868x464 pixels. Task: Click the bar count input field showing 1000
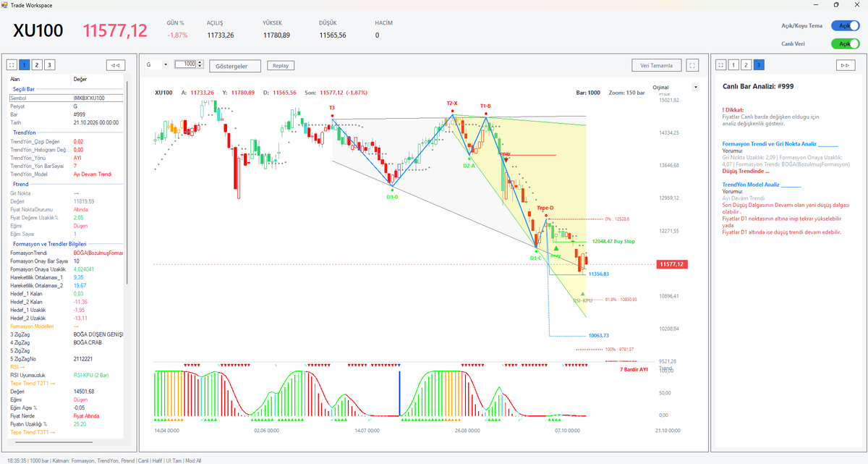[x=186, y=64]
